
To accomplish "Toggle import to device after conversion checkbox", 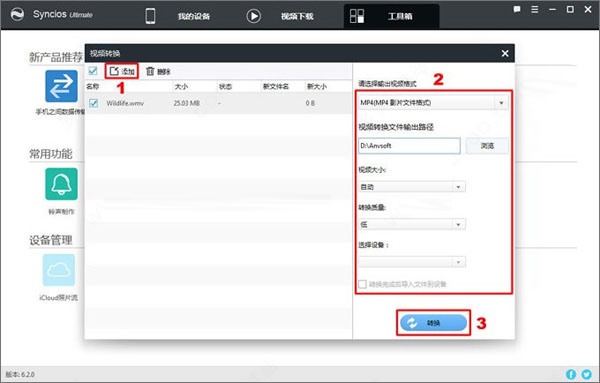I will (362, 284).
